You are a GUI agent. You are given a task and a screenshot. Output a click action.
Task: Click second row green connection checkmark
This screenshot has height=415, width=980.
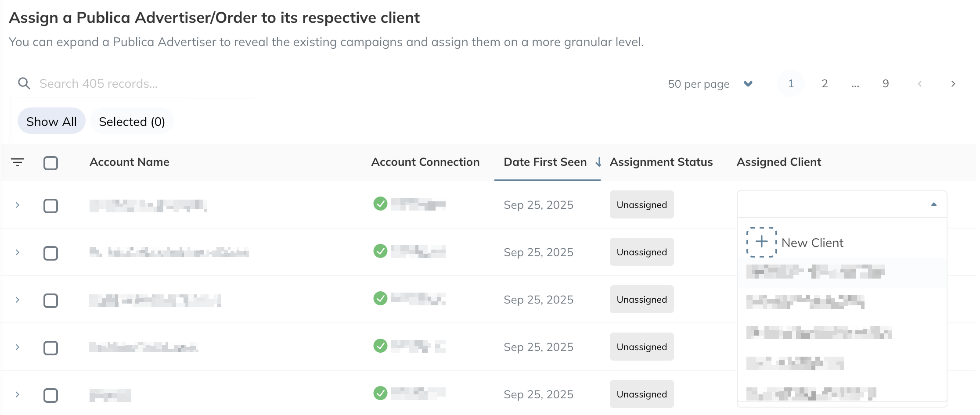click(380, 251)
